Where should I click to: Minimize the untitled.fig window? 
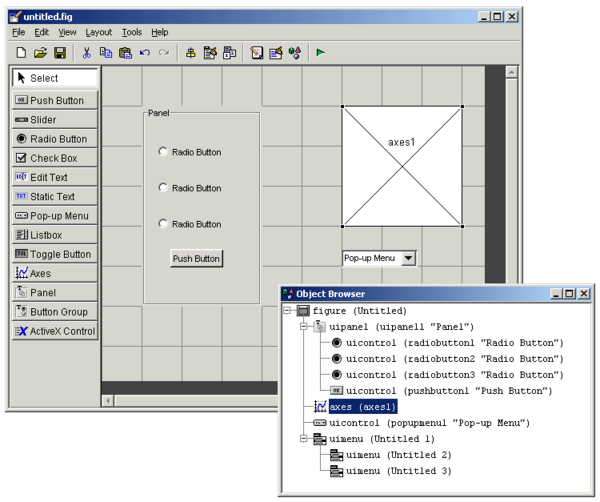(484, 16)
